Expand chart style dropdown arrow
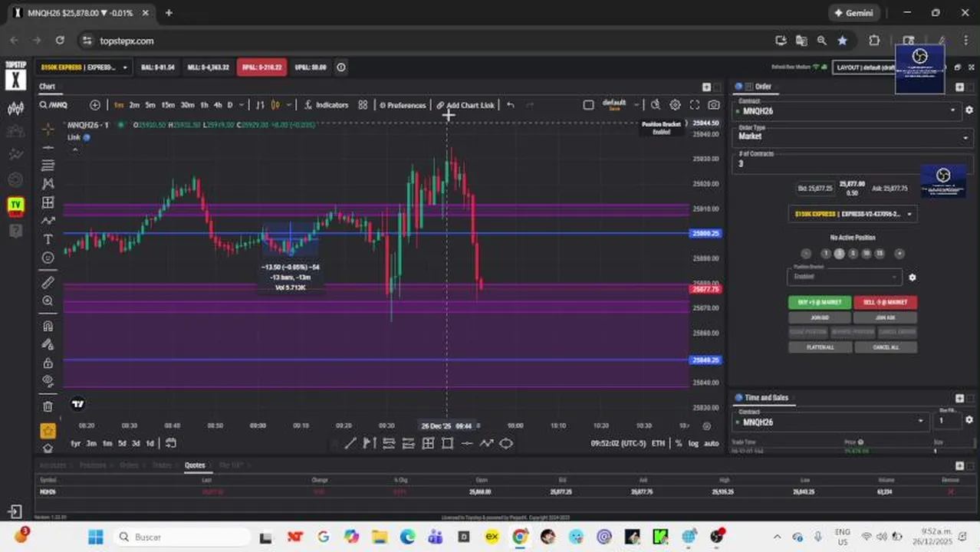This screenshot has width=980, height=552. 288,105
